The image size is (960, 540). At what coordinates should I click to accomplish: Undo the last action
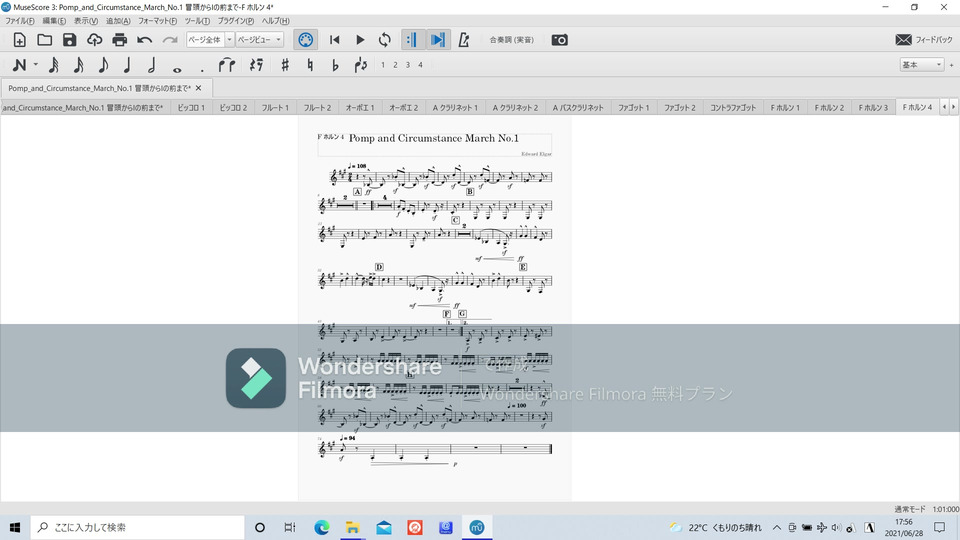point(144,40)
